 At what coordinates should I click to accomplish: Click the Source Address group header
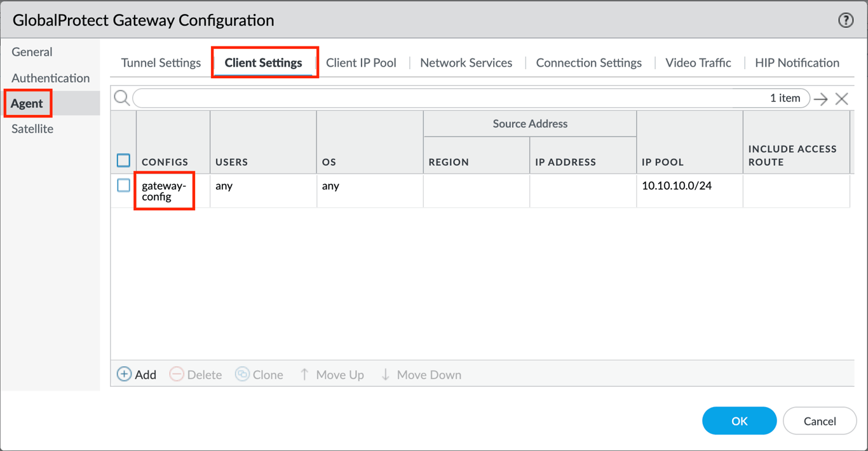click(x=530, y=124)
